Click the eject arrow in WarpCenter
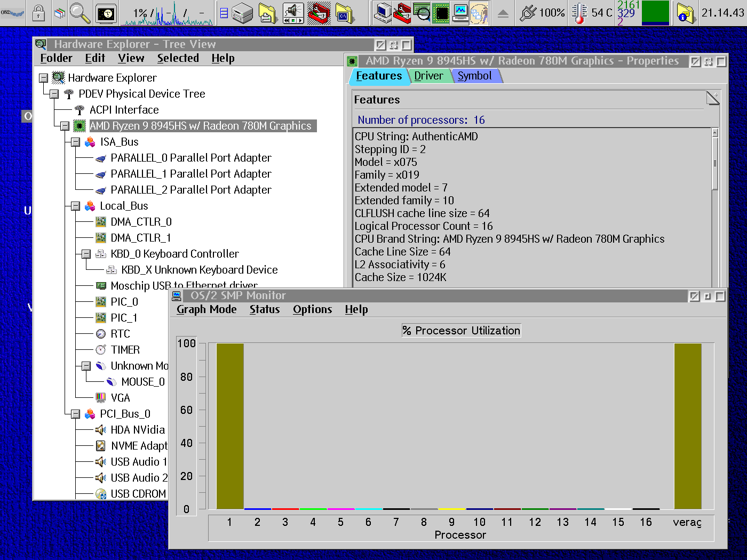 (503, 13)
